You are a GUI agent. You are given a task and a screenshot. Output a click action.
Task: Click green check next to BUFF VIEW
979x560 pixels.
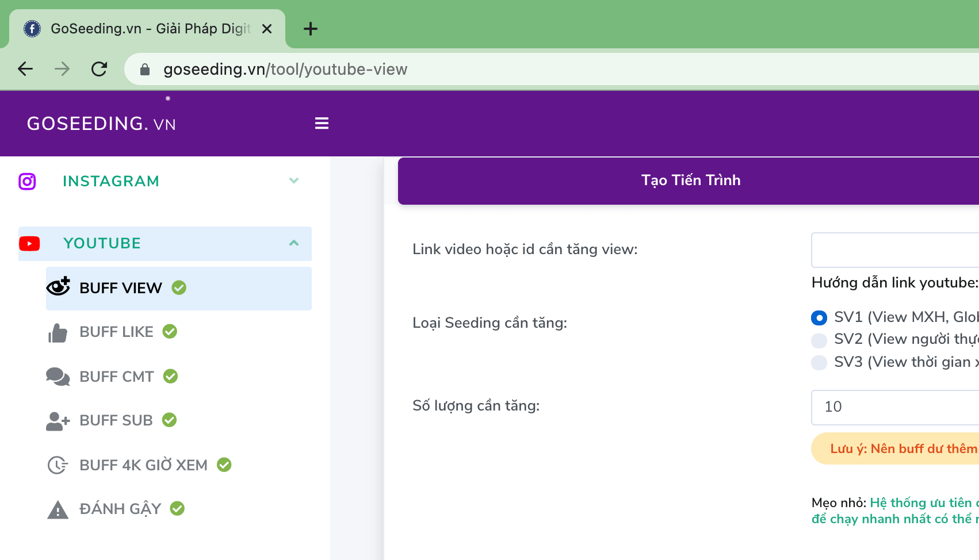[x=179, y=287]
